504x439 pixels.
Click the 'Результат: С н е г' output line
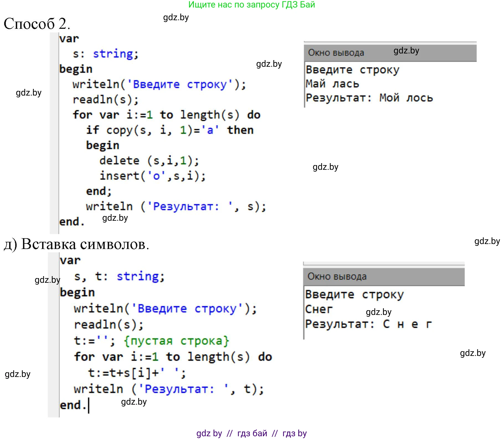coord(368,324)
